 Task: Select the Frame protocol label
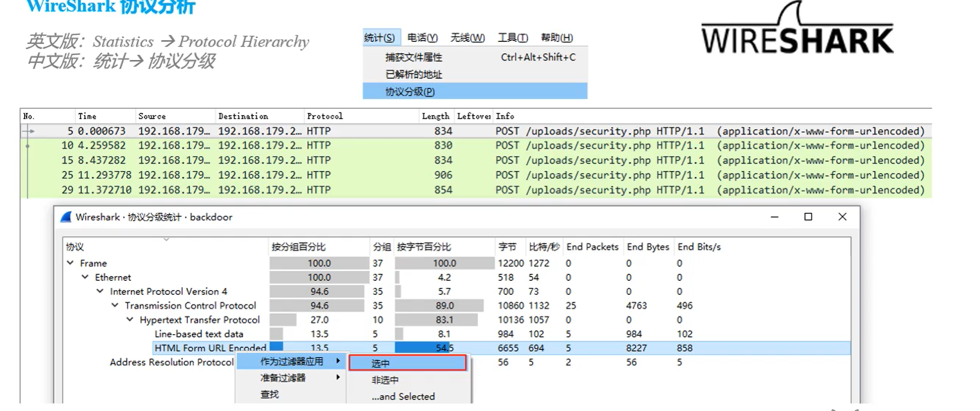click(x=93, y=263)
